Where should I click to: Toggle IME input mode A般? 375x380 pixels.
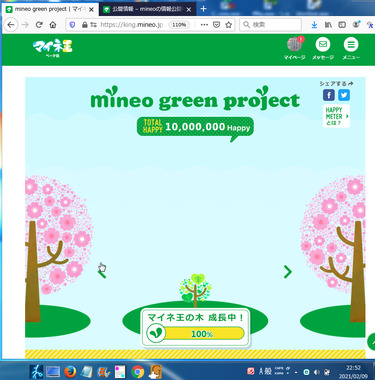click(x=265, y=371)
